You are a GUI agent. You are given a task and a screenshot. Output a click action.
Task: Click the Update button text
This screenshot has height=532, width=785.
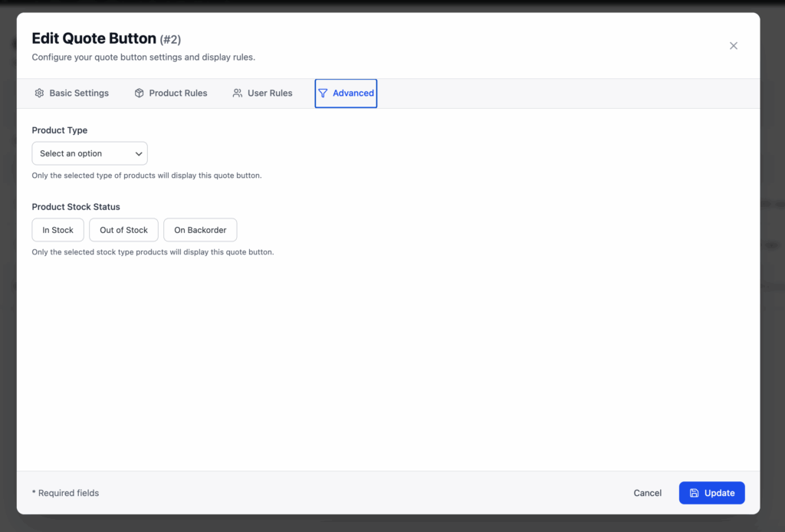719,493
